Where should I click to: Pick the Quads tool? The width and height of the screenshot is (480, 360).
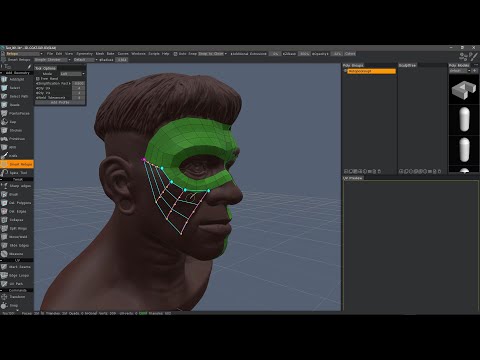tap(17, 105)
